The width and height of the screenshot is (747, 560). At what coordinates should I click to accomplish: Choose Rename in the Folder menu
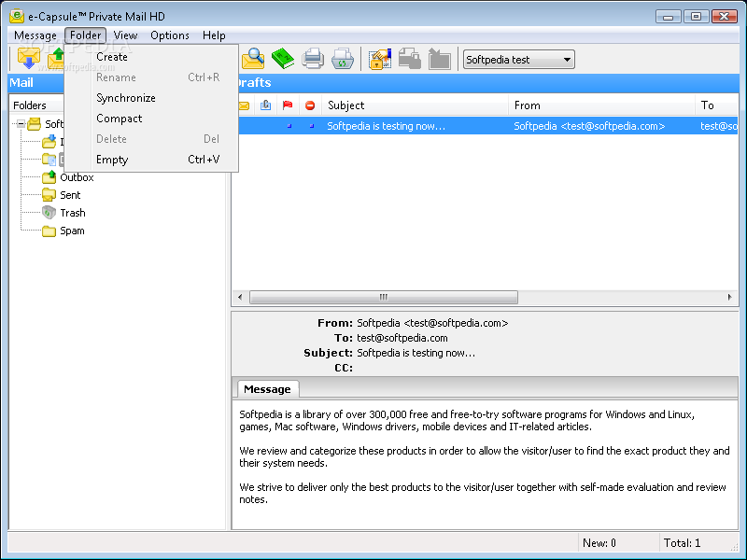point(151,77)
